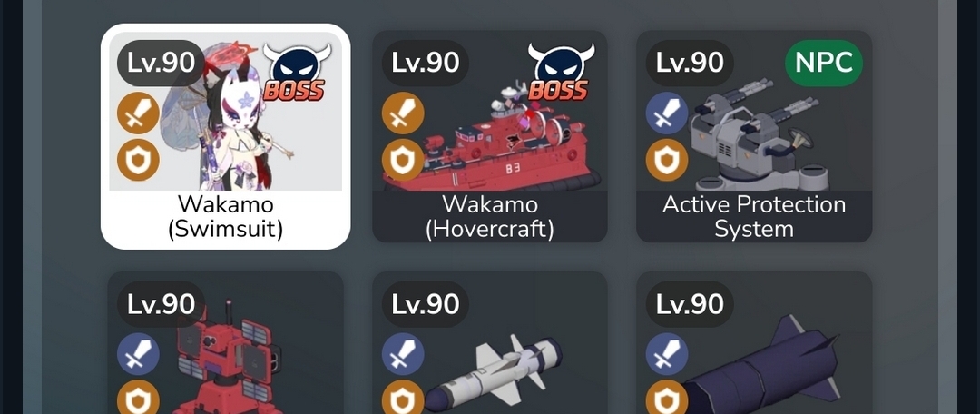Click shield icon on Active Protection System
The image size is (980, 414).
(667, 160)
